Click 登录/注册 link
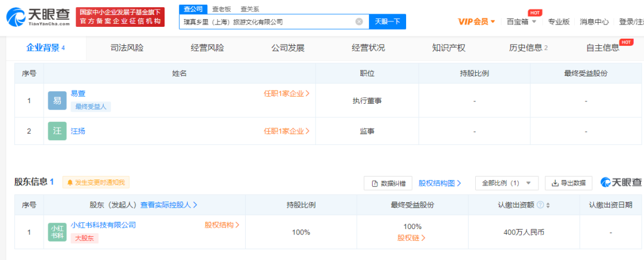Screen dimensions: 644x260 (x=631, y=22)
